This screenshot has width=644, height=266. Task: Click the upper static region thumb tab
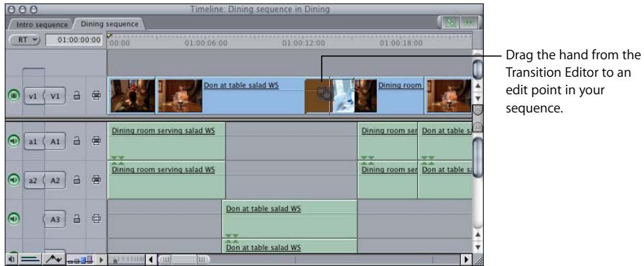(478, 110)
